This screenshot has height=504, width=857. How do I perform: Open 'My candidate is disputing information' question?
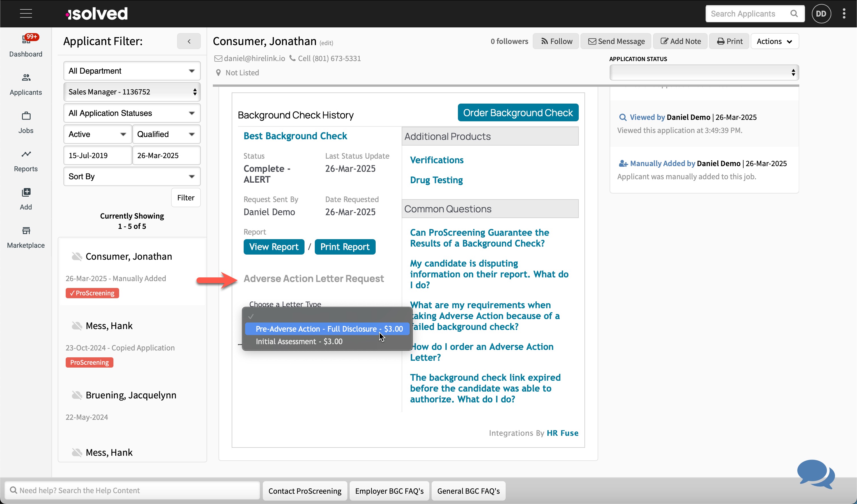489,274
